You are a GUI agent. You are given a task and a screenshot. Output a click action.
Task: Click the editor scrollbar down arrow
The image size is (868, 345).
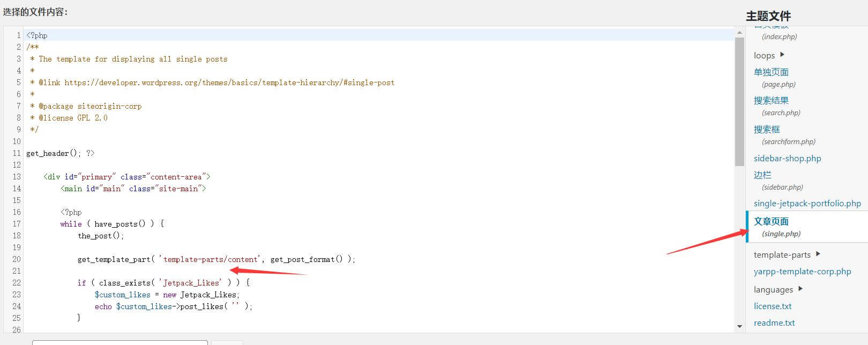pyautogui.click(x=739, y=326)
